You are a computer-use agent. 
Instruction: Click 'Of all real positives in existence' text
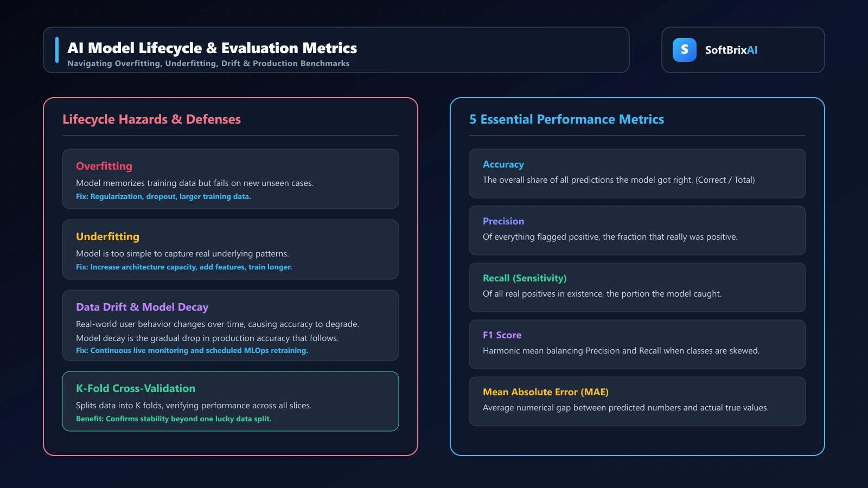[x=602, y=294]
